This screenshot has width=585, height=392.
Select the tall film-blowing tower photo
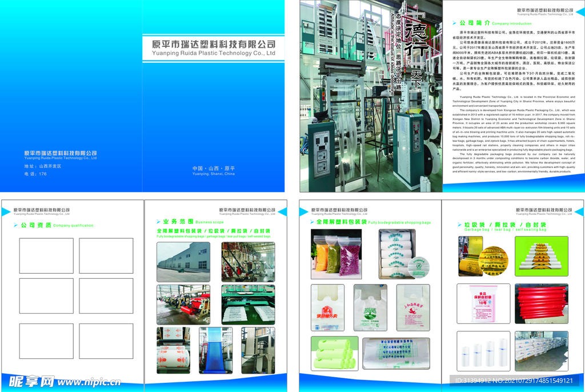[x=258, y=350]
